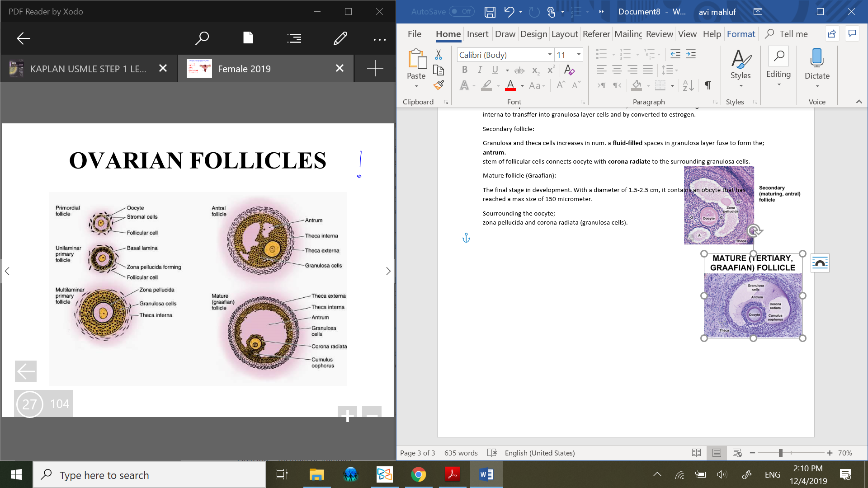Open the font size dropdown
This screenshot has width=868, height=488.
coord(579,55)
